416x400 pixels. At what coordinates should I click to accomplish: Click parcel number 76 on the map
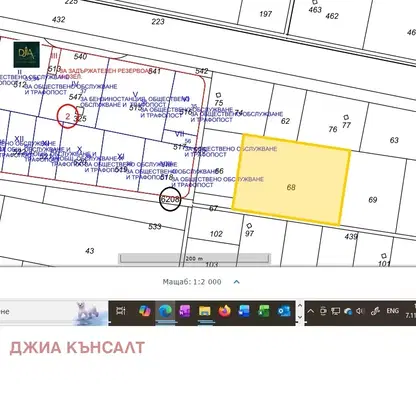coord(333,129)
